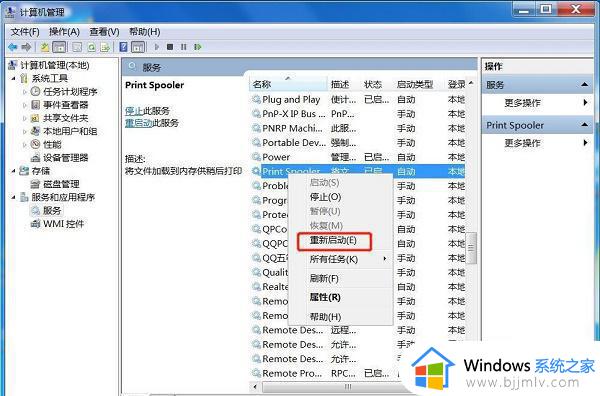Select the 任务计划程序 tree node

tap(70, 91)
